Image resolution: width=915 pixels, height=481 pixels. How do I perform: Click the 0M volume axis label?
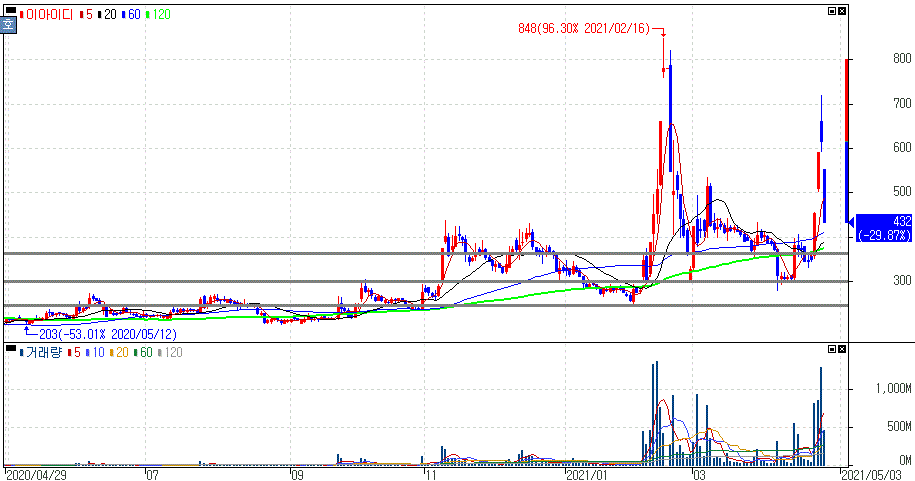pos(905,461)
